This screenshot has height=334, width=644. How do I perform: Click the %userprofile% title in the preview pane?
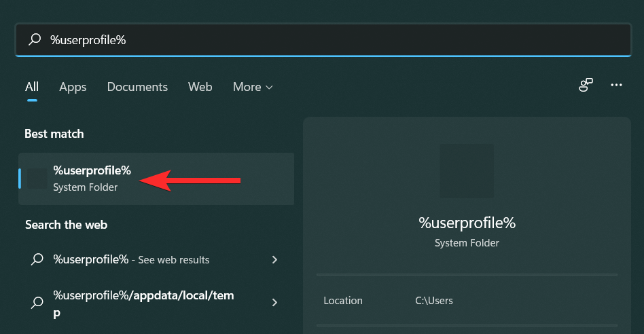467,223
